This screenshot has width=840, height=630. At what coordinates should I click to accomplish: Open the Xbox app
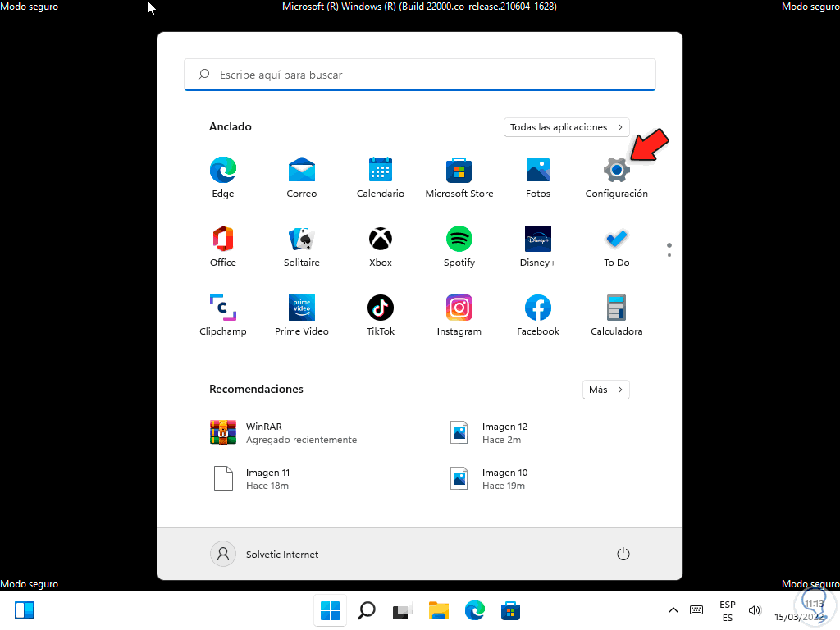click(x=381, y=246)
